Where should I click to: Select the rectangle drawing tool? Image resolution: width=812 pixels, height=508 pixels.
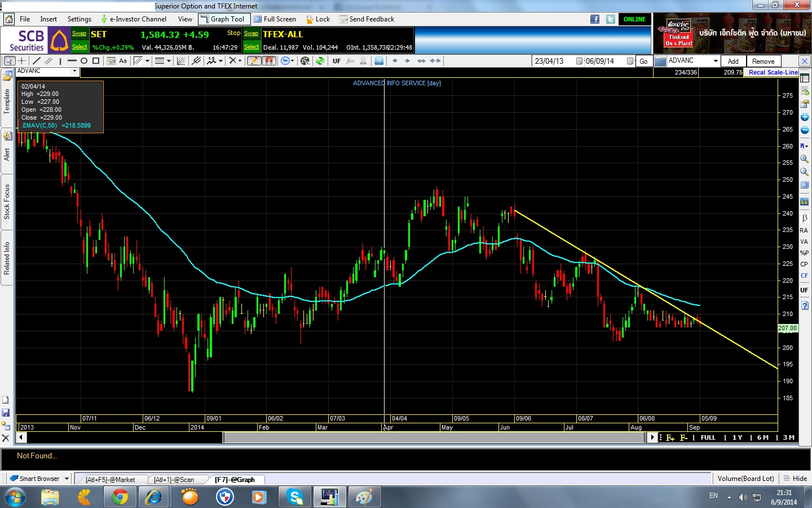[x=96, y=61]
